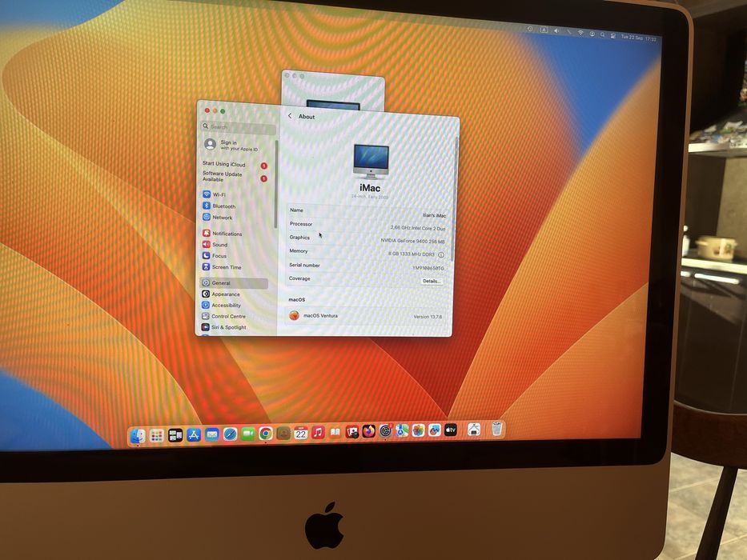Screen dimensions: 747x560
Task: Click the input source 'A' menu bar icon
Action: pos(544,30)
